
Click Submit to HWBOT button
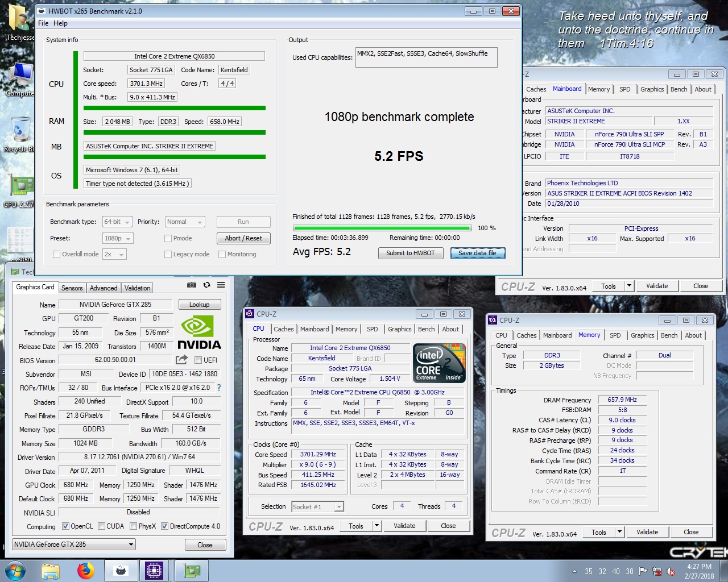click(x=411, y=253)
